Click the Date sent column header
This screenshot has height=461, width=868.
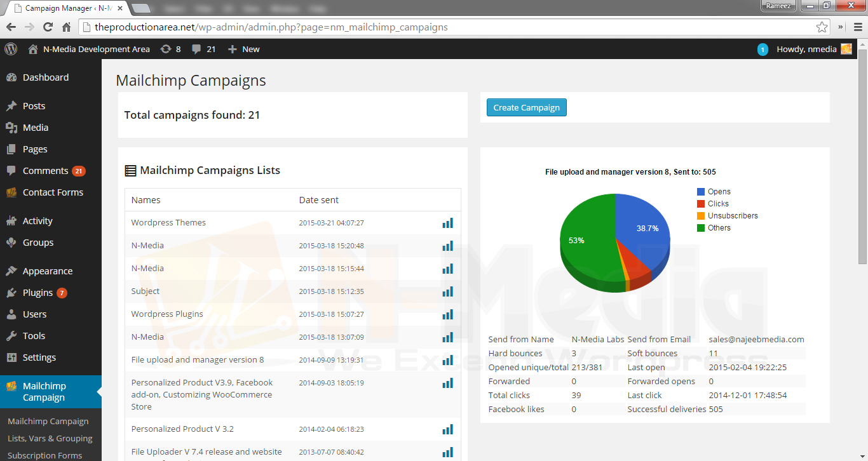tap(319, 200)
